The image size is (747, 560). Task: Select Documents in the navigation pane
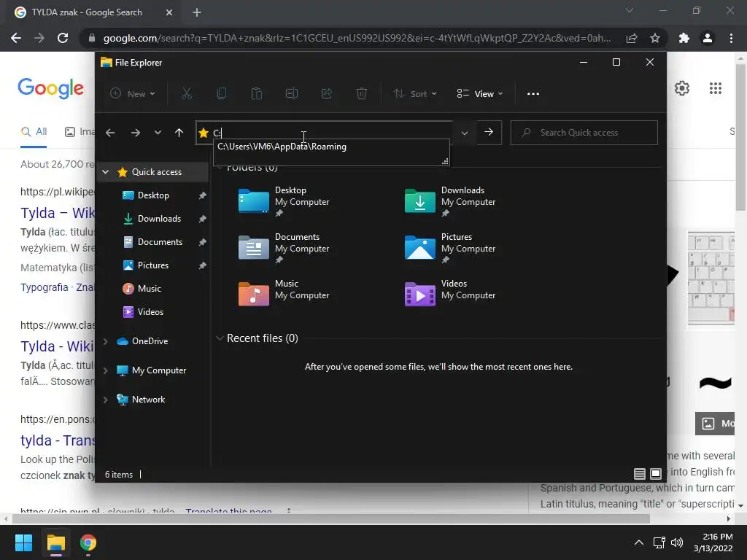click(160, 242)
